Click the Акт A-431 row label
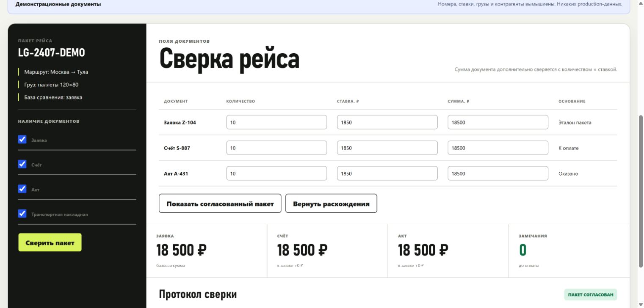This screenshot has width=644, height=308. click(176, 173)
